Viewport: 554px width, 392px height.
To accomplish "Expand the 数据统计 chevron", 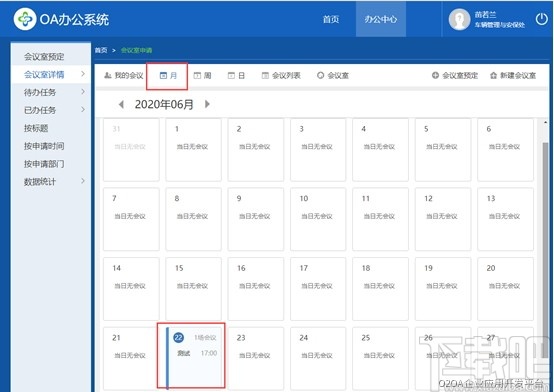I will click(83, 181).
